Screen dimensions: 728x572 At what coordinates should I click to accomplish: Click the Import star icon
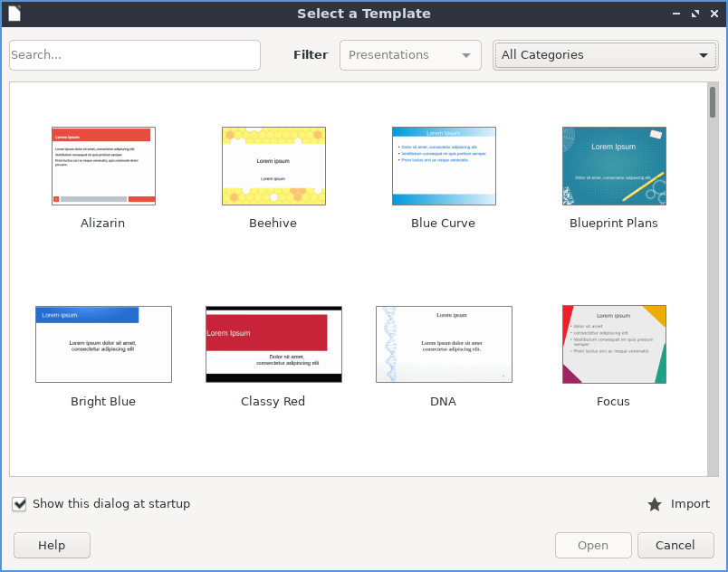(x=655, y=504)
